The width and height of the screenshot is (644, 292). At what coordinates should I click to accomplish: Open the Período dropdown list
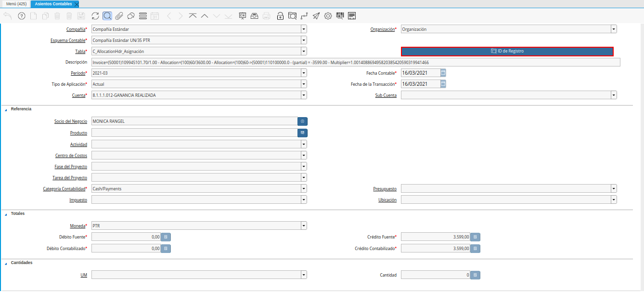coord(304,73)
